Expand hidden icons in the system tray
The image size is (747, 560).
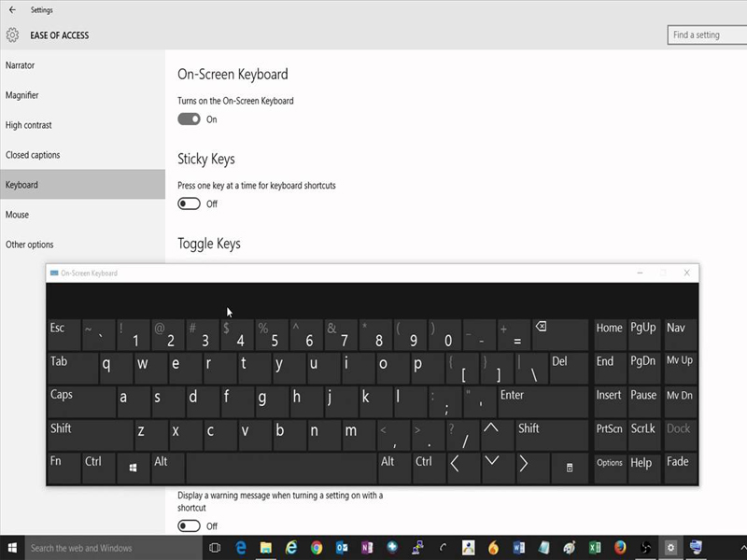(x=742, y=546)
